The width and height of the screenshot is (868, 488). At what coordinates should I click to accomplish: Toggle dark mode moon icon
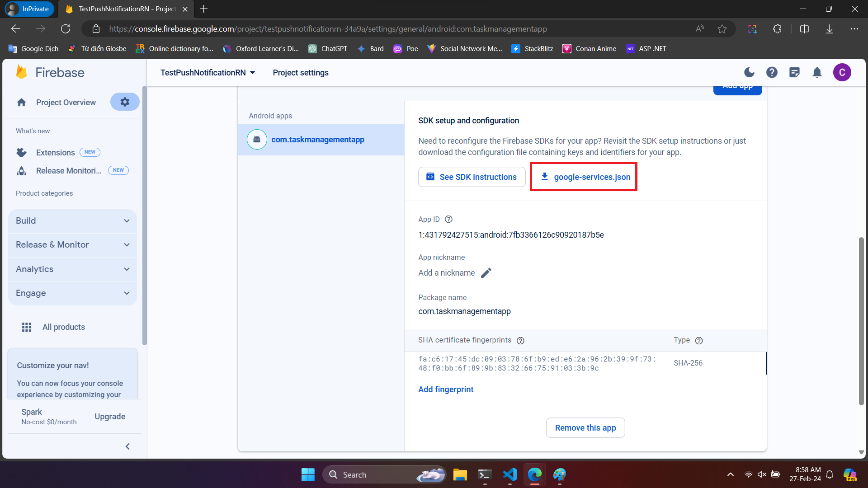(x=749, y=72)
